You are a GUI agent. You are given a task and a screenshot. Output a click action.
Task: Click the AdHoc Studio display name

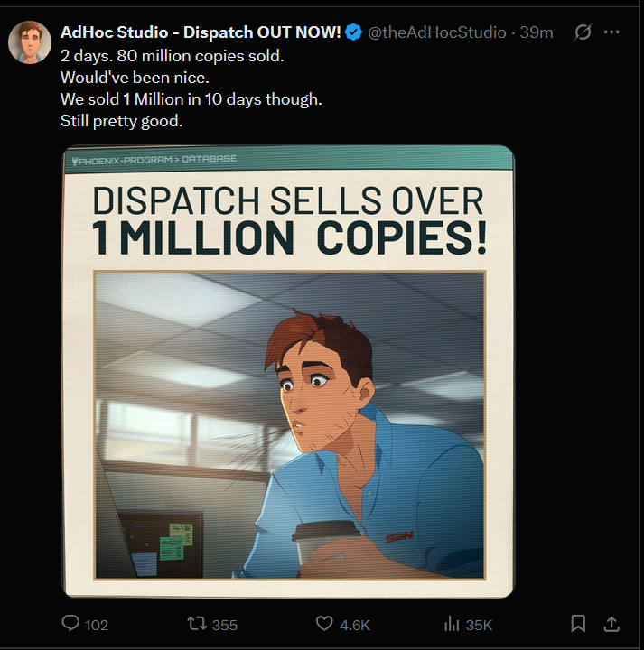point(201,32)
